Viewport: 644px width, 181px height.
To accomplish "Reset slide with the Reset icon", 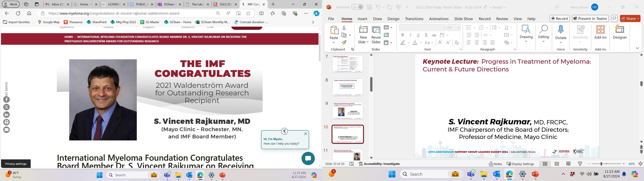I will (386, 35).
